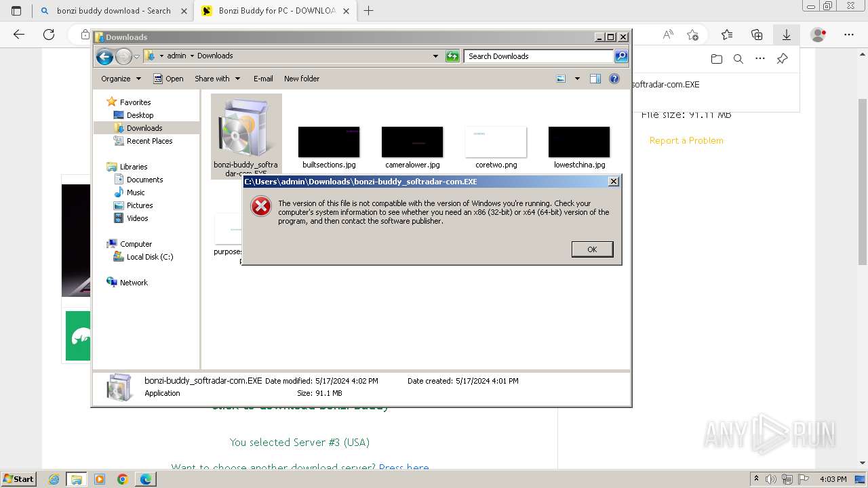Open Explorer help via question mark icon
This screenshot has width=868, height=488.
614,79
